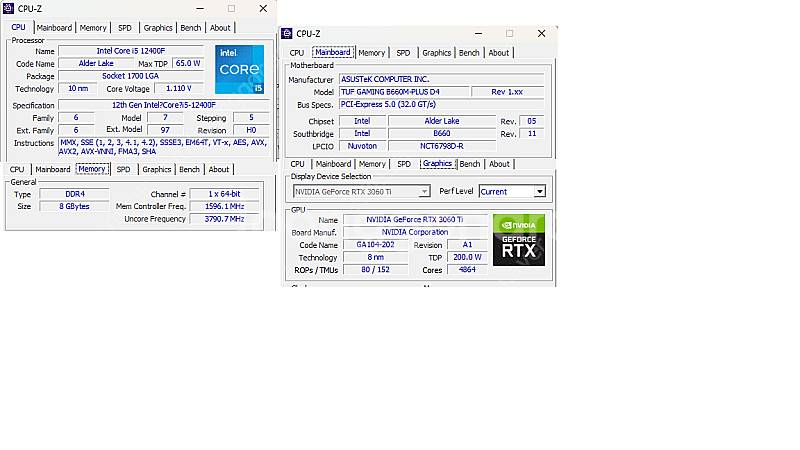
Task: Switch to the SPD tab in left window's top tab row
Action: click(124, 28)
